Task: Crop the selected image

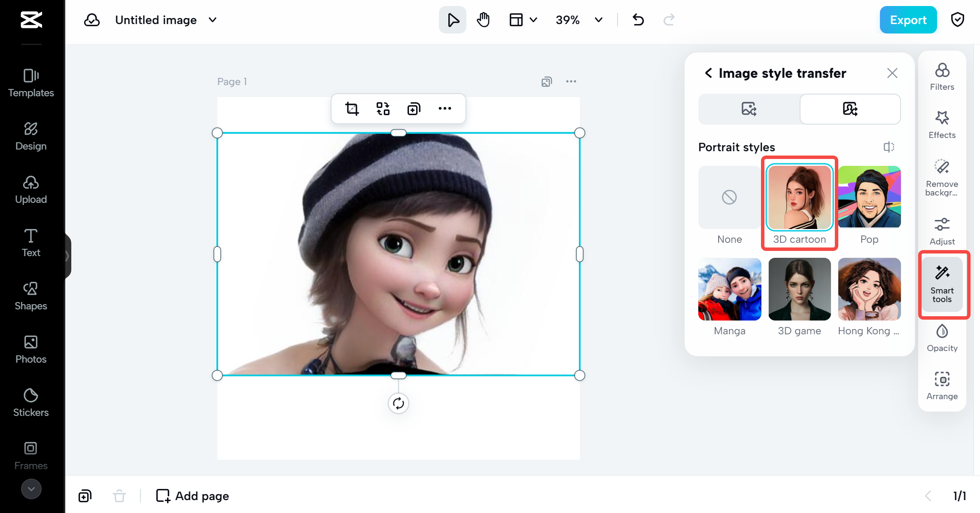Action: pos(352,109)
